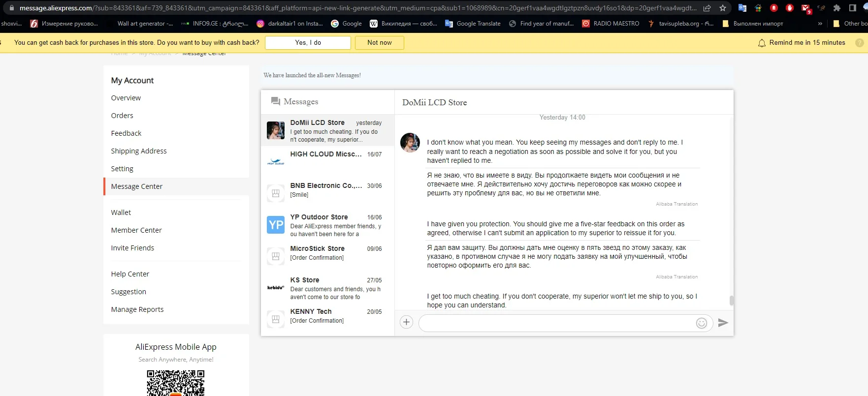868x396 pixels.
Task: Open the Google bookmark
Action: tap(346, 24)
